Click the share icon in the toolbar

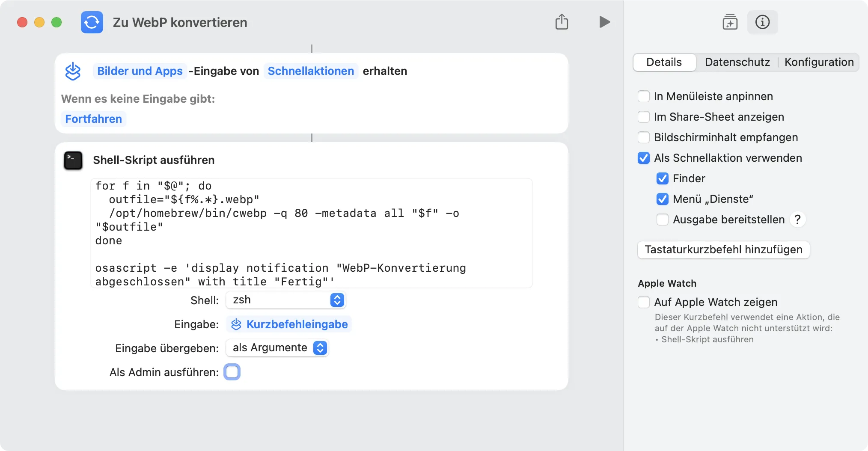(x=562, y=22)
